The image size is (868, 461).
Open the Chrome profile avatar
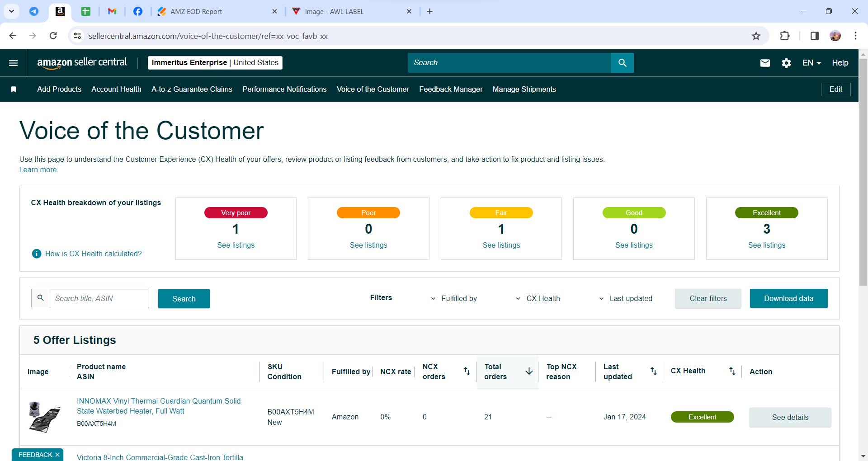(x=835, y=36)
